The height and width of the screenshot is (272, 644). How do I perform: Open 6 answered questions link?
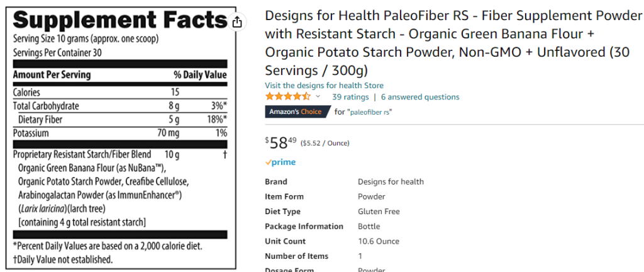(x=420, y=97)
